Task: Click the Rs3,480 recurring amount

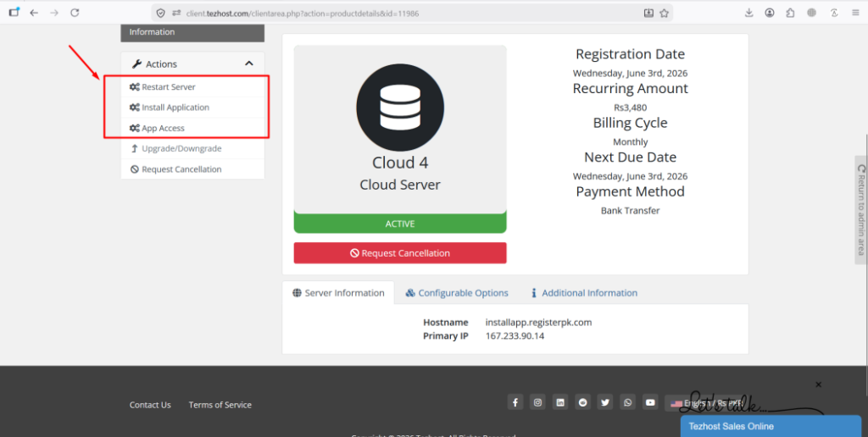Action: pos(630,108)
